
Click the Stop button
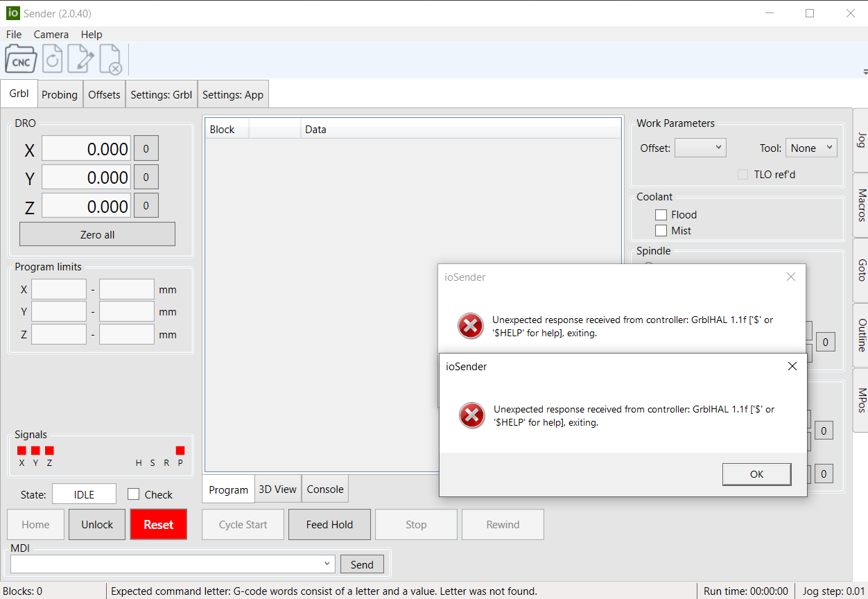[x=416, y=525]
